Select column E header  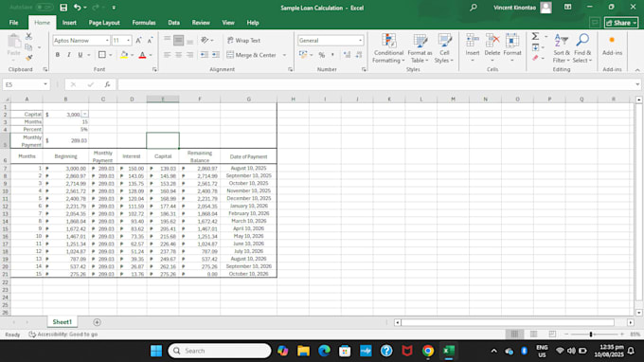pos(163,99)
